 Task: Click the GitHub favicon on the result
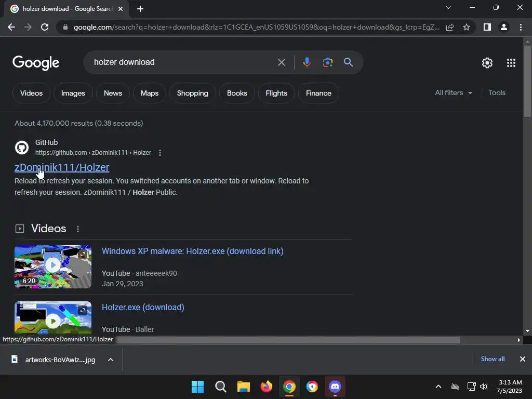22,148
